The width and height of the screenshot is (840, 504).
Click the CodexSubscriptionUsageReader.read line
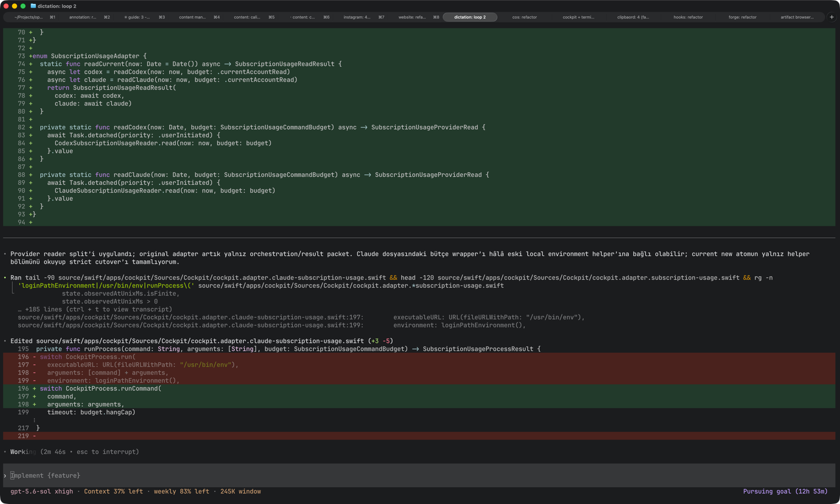(x=163, y=143)
